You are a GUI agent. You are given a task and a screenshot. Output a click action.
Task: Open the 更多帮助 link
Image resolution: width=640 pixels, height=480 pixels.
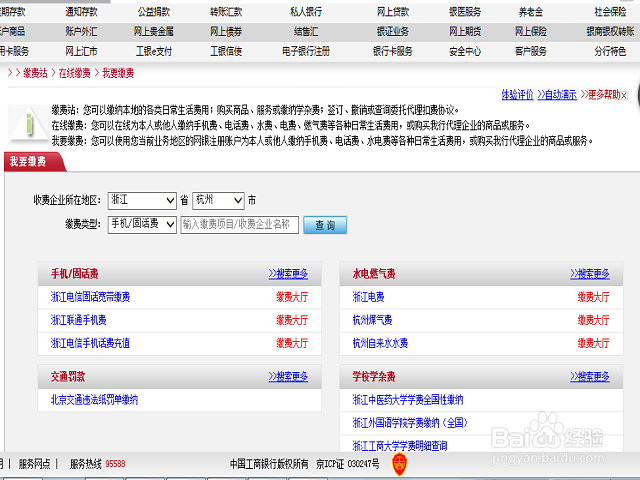pyautogui.click(x=600, y=95)
